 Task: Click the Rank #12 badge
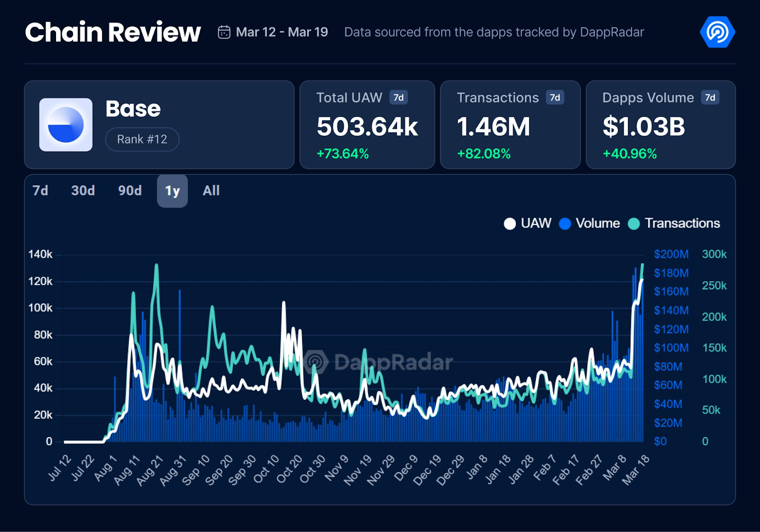click(x=142, y=139)
